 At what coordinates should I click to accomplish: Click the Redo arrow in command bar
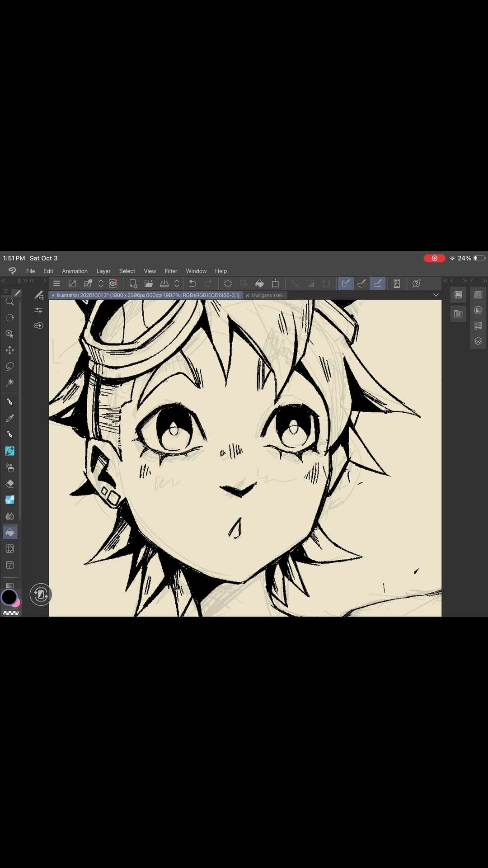(x=208, y=283)
